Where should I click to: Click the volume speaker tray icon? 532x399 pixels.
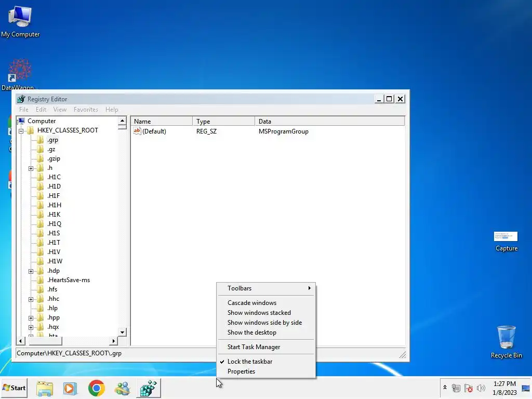(x=481, y=388)
